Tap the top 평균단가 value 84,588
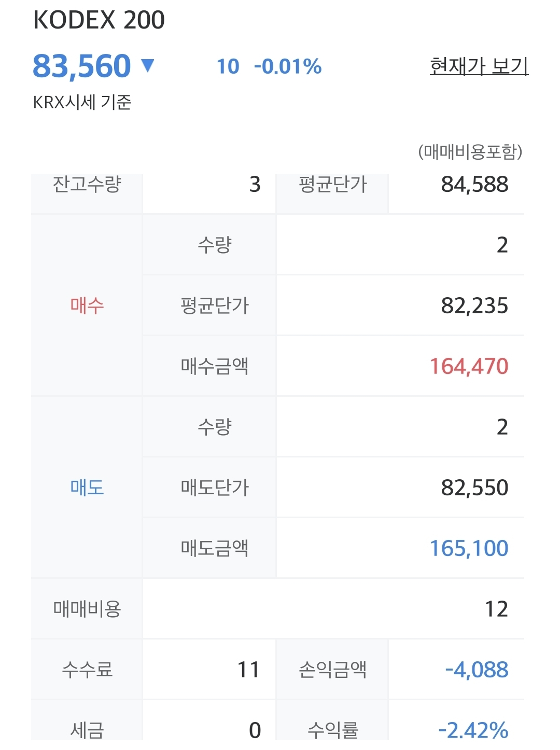Viewport: 560px width, 750px height. coord(474,185)
